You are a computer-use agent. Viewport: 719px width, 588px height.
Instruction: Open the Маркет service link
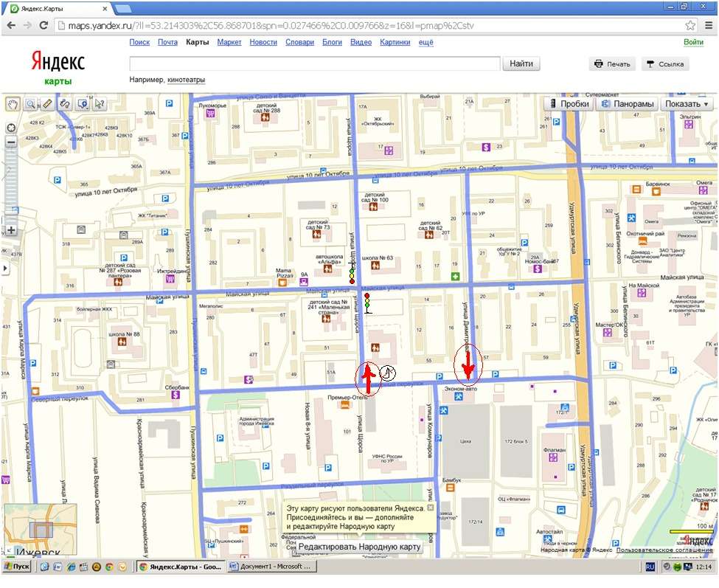click(229, 42)
